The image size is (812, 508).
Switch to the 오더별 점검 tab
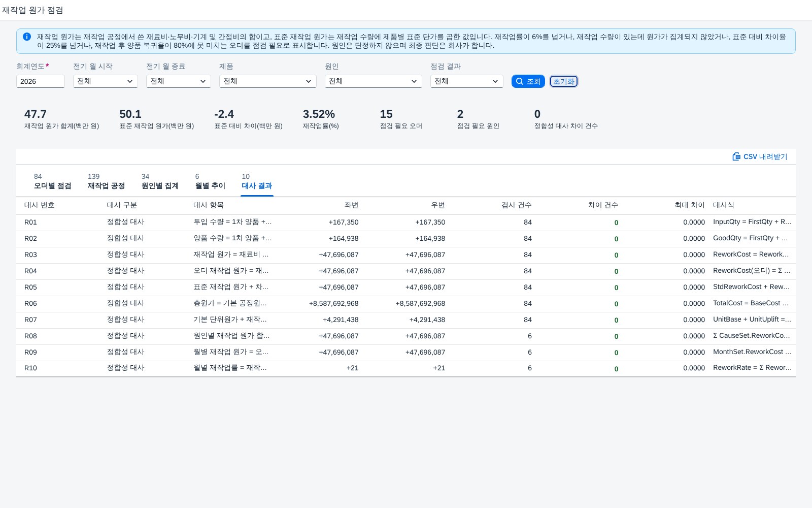point(53,181)
